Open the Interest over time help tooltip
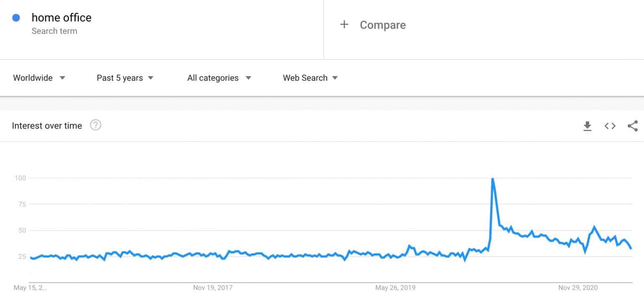The image size is (644, 297). click(95, 125)
